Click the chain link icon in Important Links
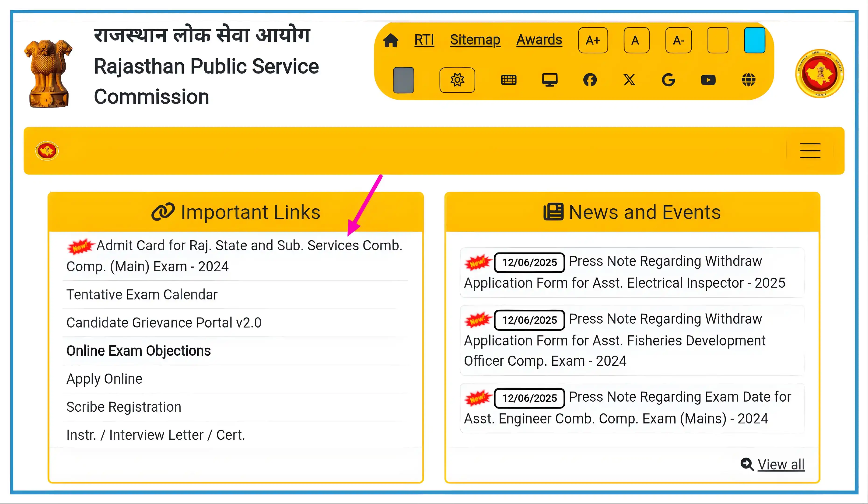 coord(163,212)
